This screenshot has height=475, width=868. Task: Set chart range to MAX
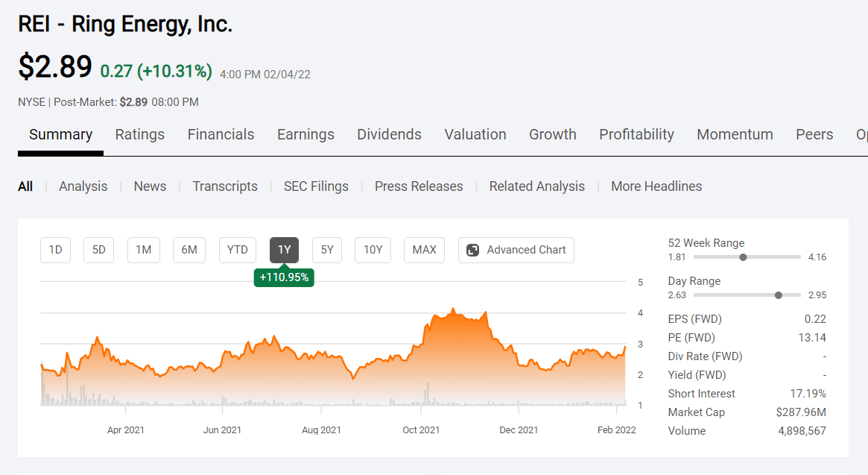pos(424,250)
